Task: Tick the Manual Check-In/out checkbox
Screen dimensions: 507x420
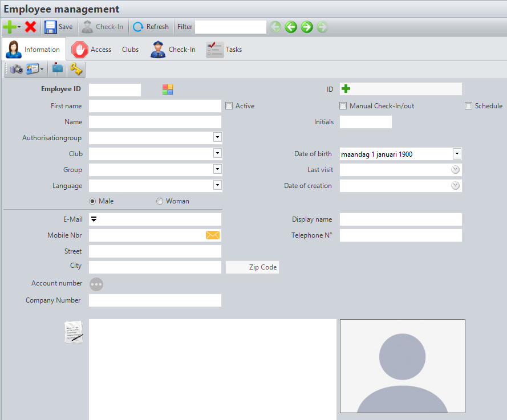Action: pos(343,106)
